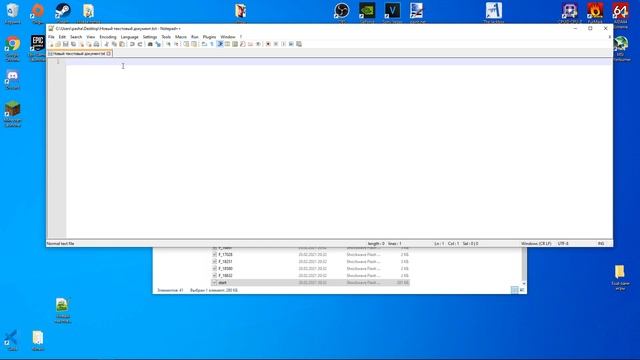
Task: Open the Function List panel icon
Action: coord(243,44)
